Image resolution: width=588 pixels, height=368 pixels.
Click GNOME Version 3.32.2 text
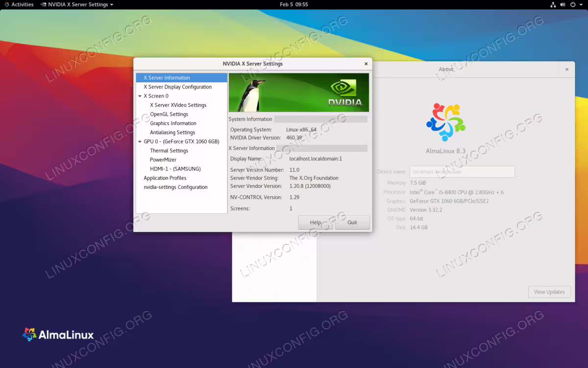tap(426, 210)
